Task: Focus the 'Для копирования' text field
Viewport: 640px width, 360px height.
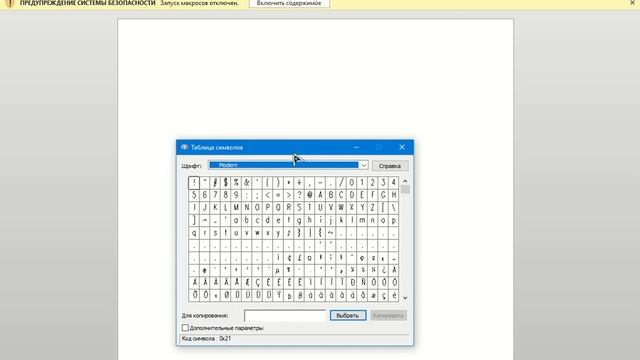Action: tap(285, 316)
